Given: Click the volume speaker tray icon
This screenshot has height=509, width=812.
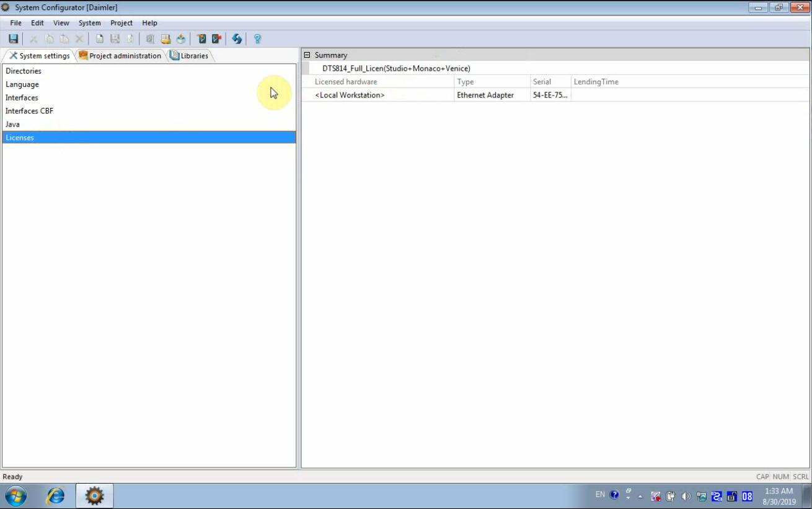Looking at the screenshot, I should [x=686, y=496].
